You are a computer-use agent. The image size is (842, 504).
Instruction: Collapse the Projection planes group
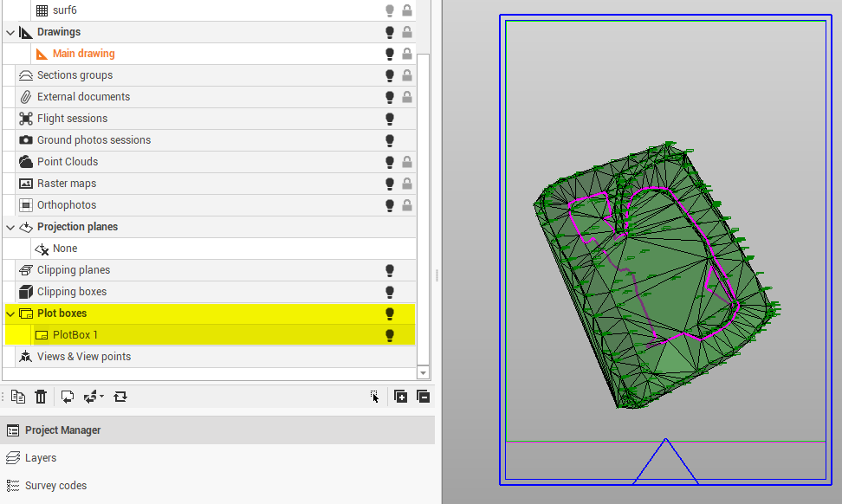point(10,227)
